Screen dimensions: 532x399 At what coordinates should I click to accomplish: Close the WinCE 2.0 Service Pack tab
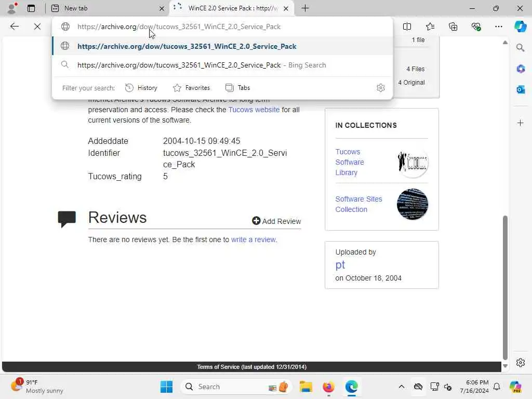pos(286,8)
